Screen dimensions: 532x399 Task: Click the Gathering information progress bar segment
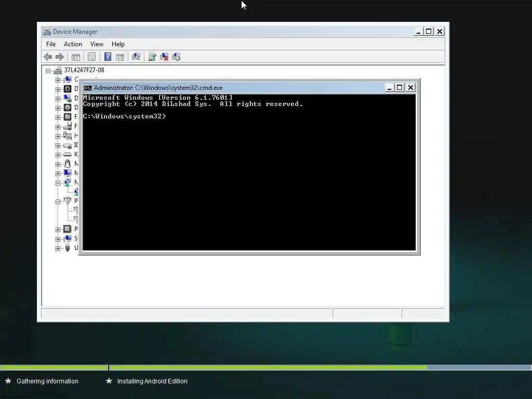(54, 367)
